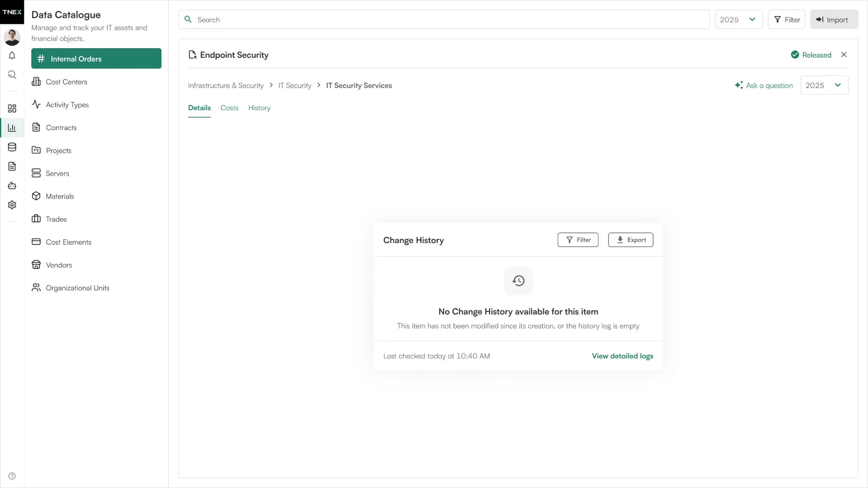The height and width of the screenshot is (488, 868).
Task: Switch to the Costs tab
Action: coord(229,108)
